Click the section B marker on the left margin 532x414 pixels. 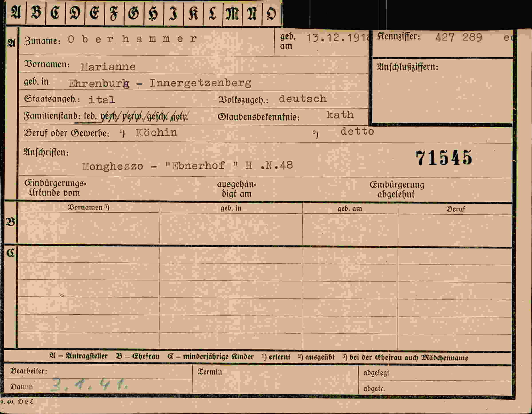10,222
